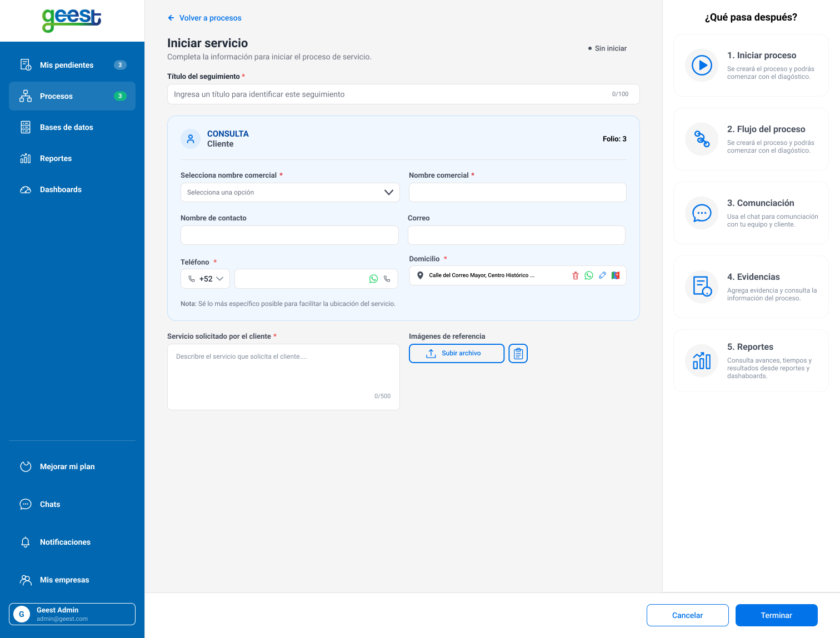This screenshot has width=840, height=638.
Task: Click the phone call icon in phone field
Action: (x=387, y=279)
